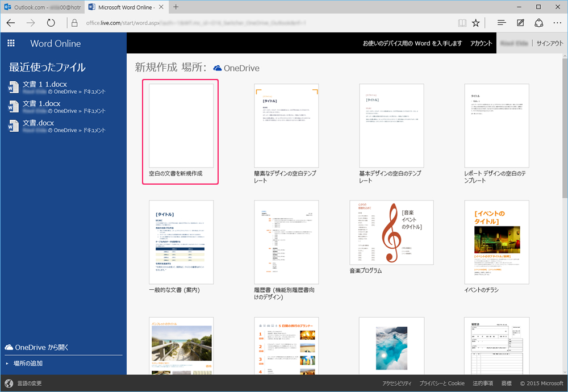This screenshot has height=392, width=568.
Task: Open プライバシーと Cookie footer link
Action: tap(441, 383)
